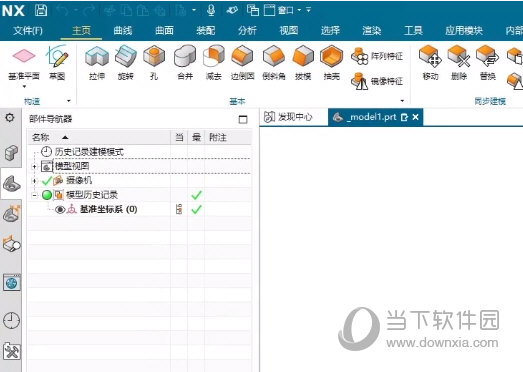Expand the 模型视图 tree node

(x=34, y=166)
